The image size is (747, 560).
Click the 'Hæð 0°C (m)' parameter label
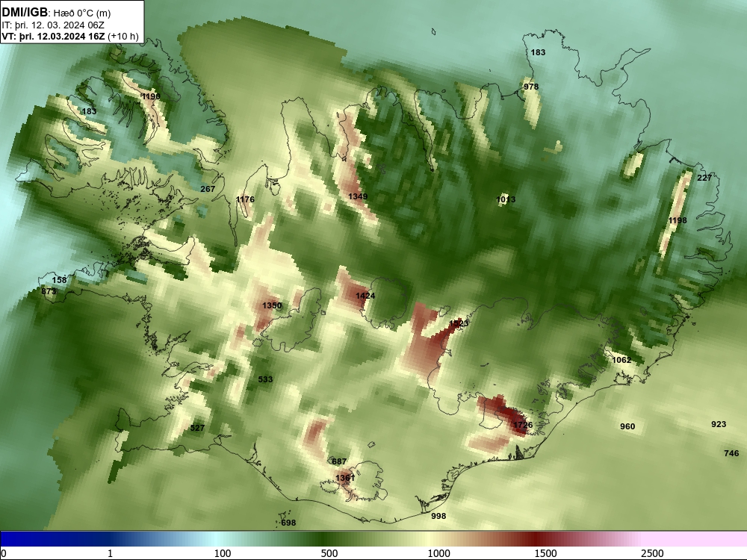[x=81, y=13]
